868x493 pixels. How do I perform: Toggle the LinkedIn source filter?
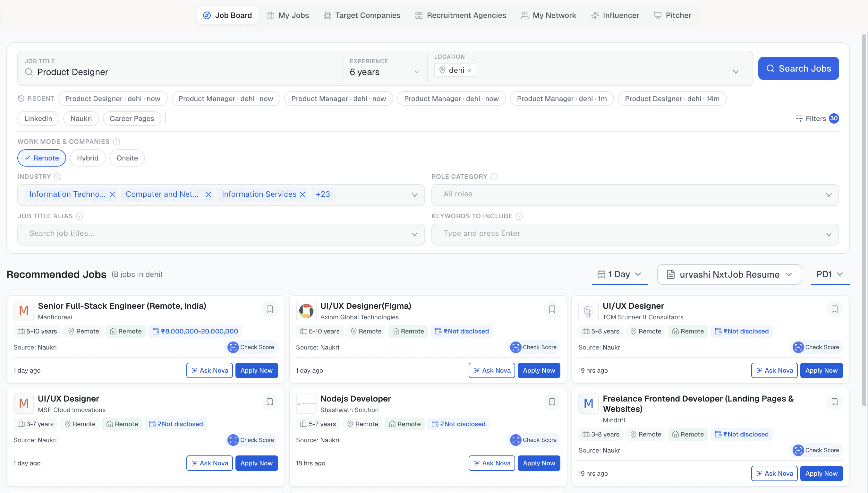pos(38,118)
